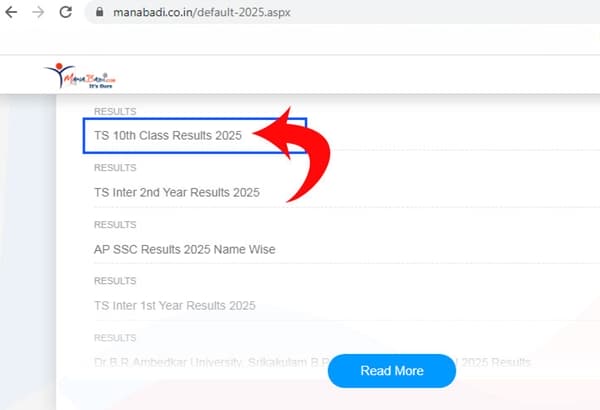
Task: Click the browser back arrow
Action: coord(11,13)
